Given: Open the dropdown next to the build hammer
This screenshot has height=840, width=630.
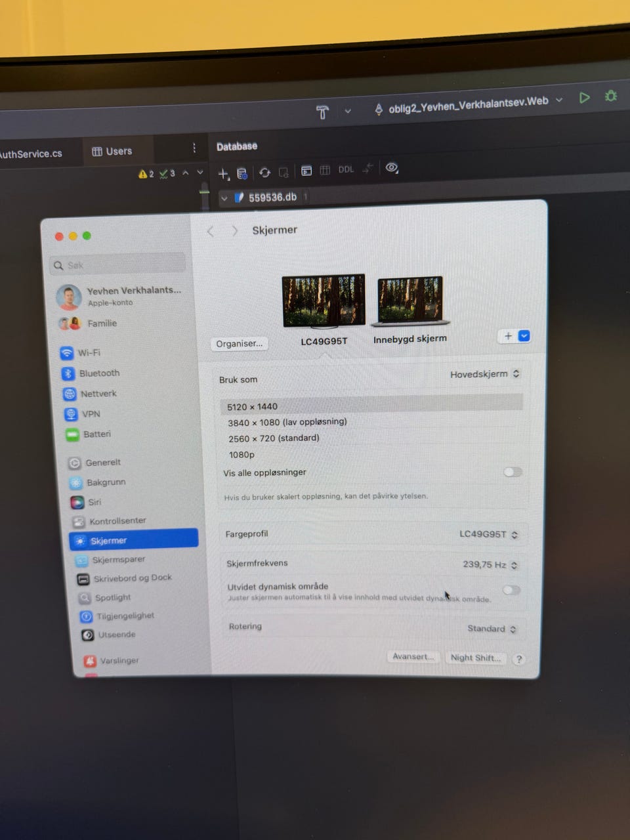Looking at the screenshot, I should pyautogui.click(x=348, y=112).
